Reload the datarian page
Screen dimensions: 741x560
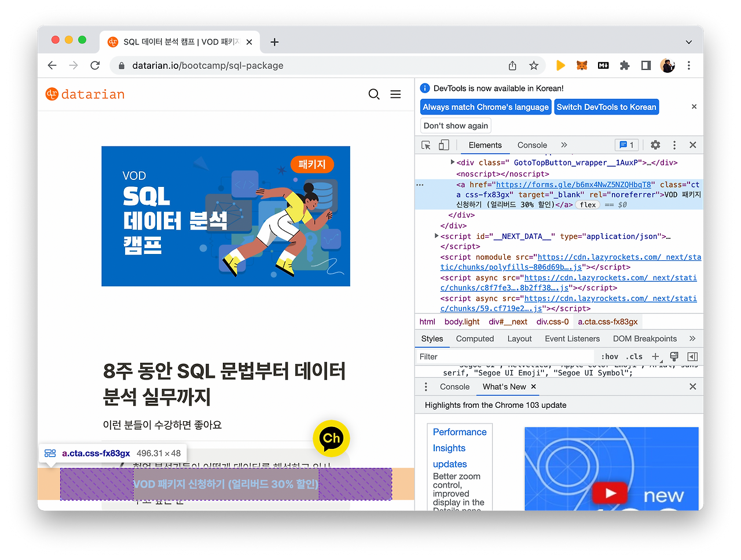click(95, 65)
